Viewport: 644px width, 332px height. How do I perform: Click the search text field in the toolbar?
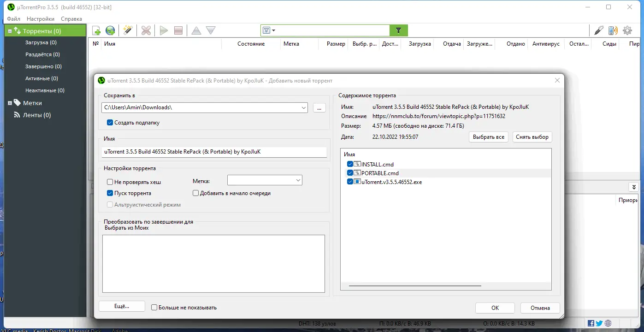point(333,30)
